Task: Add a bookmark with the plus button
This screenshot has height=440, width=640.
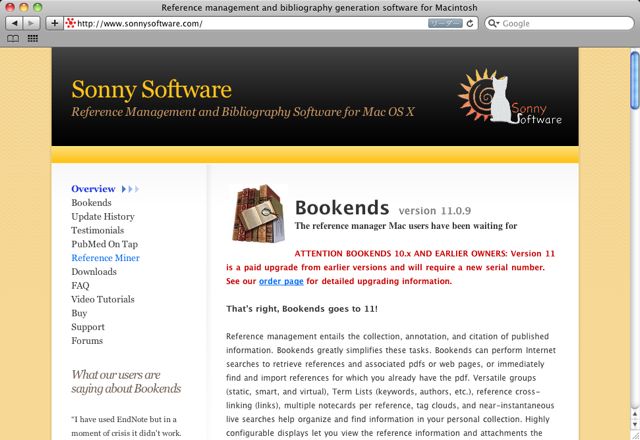Action: pyautogui.click(x=54, y=23)
